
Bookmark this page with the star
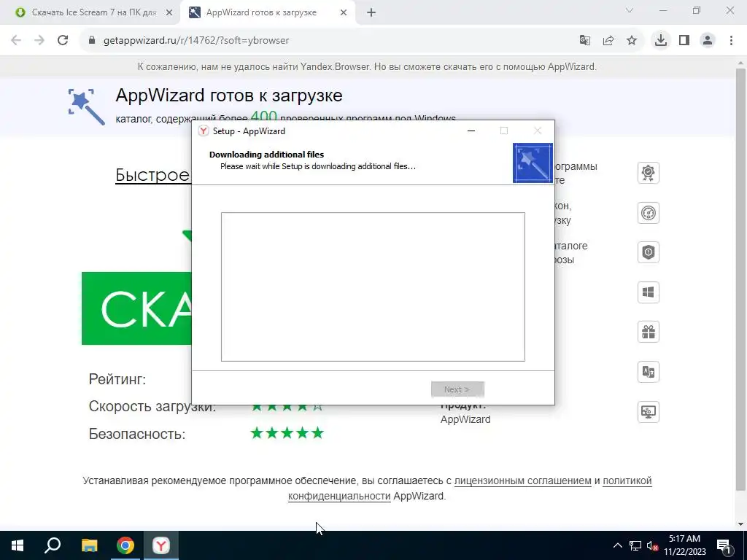pos(632,41)
